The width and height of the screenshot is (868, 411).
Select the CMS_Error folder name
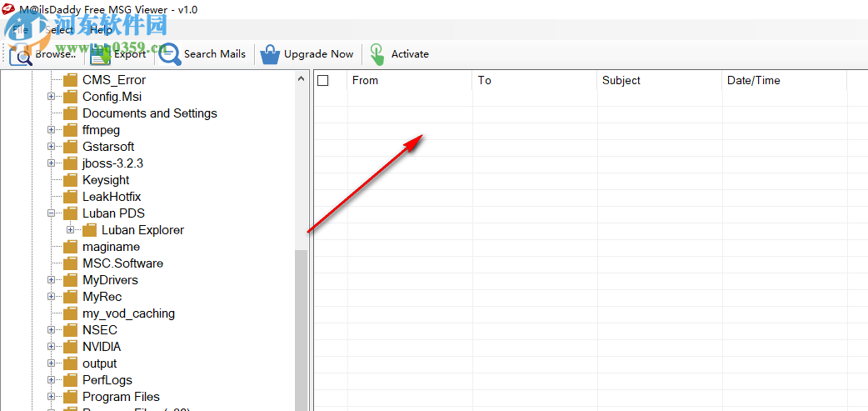(x=114, y=80)
